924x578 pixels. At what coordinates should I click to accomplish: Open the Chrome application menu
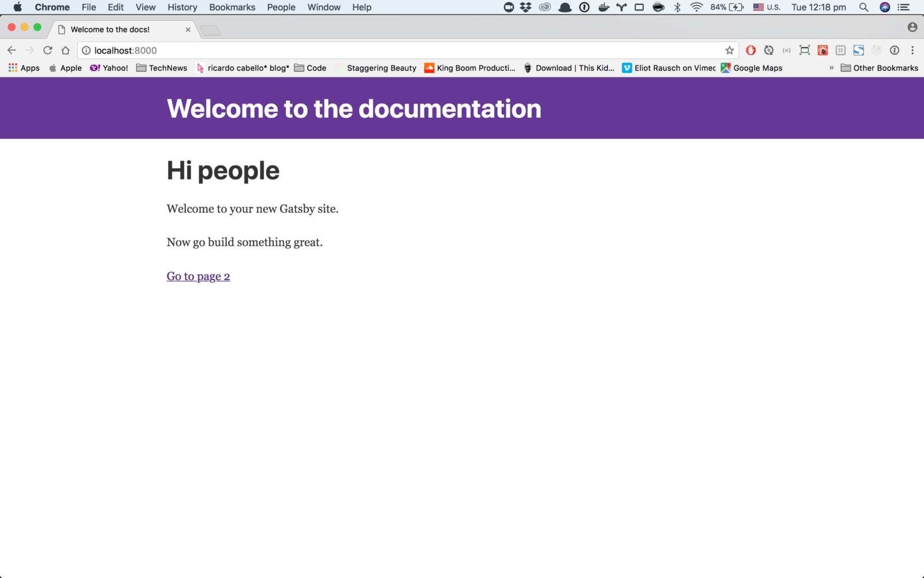[x=52, y=7]
